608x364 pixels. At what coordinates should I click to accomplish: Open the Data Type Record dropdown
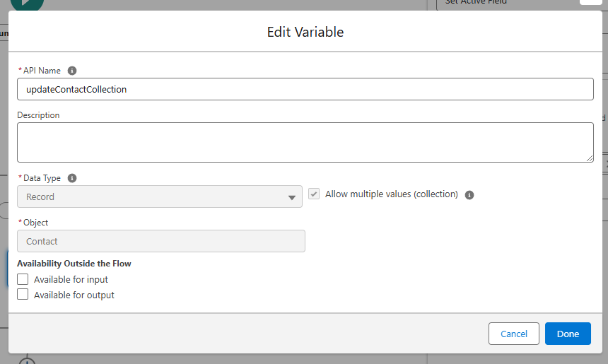point(159,196)
